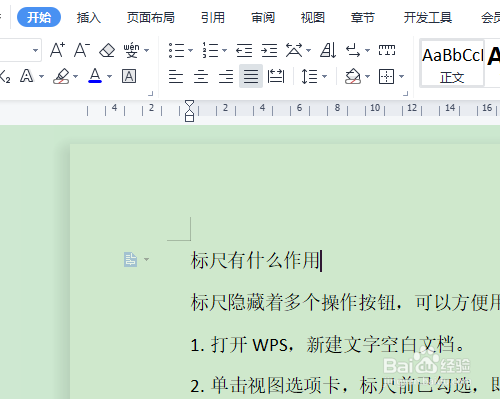
Task: Expand bullet list style dropdown
Action: (x=190, y=51)
